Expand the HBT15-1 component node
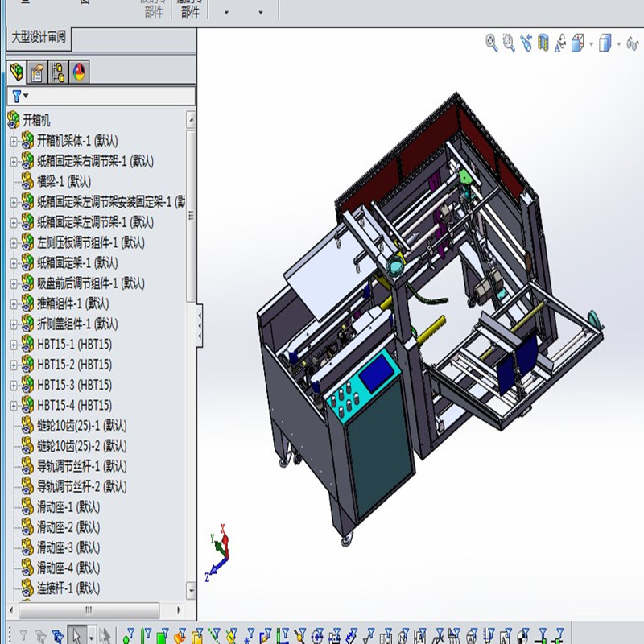Screen dimensions: 644x644 14,345
